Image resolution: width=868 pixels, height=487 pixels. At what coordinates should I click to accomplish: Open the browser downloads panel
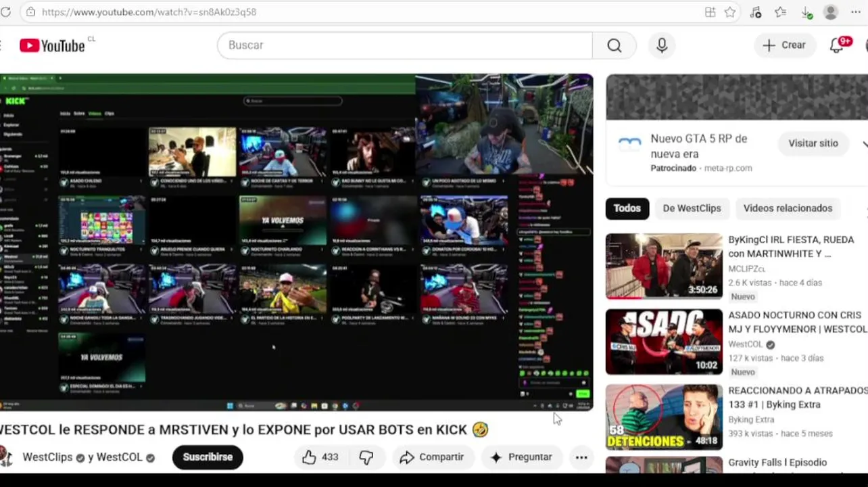[x=806, y=12]
